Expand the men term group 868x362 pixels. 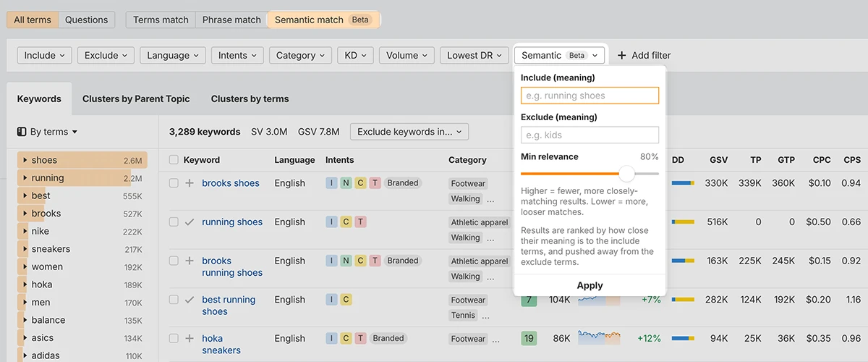[x=25, y=302]
